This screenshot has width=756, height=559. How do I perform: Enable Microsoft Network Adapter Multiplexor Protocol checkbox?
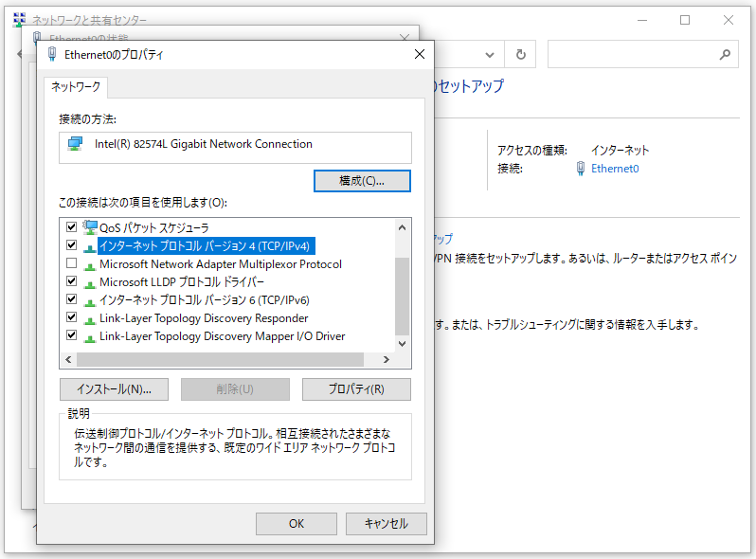tap(72, 262)
